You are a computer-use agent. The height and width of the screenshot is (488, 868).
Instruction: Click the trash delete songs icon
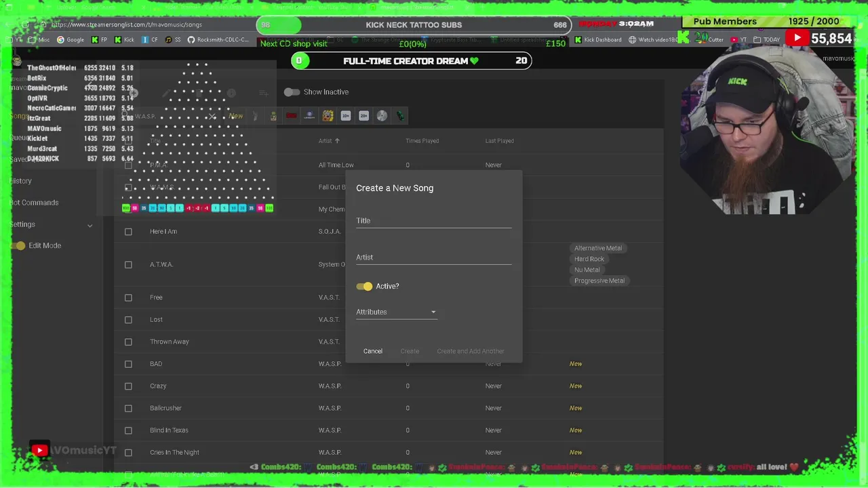point(199,93)
